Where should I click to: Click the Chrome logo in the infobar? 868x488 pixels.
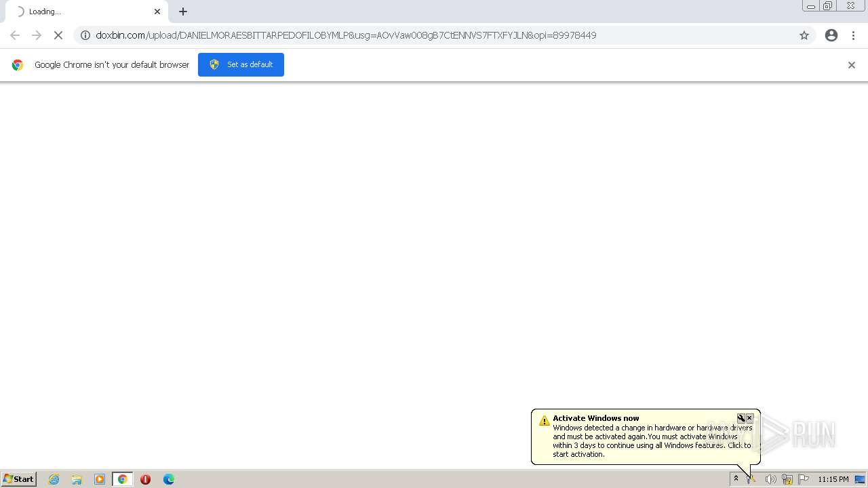pos(18,65)
